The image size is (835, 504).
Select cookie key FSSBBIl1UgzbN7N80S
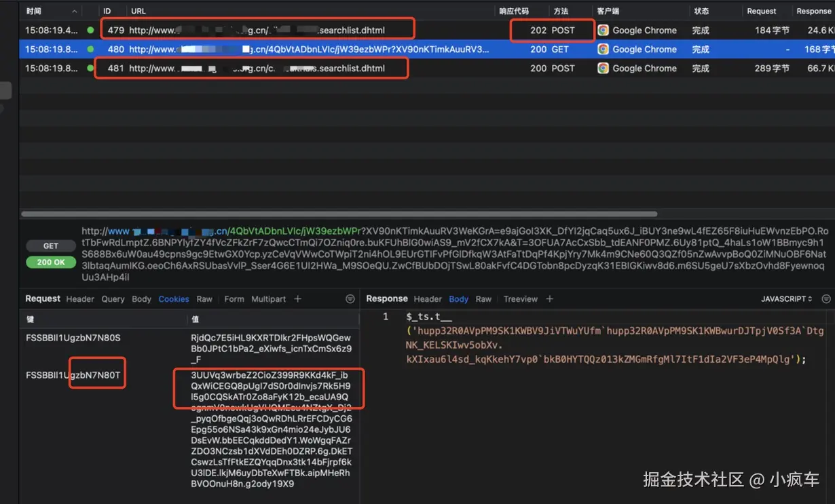73,338
